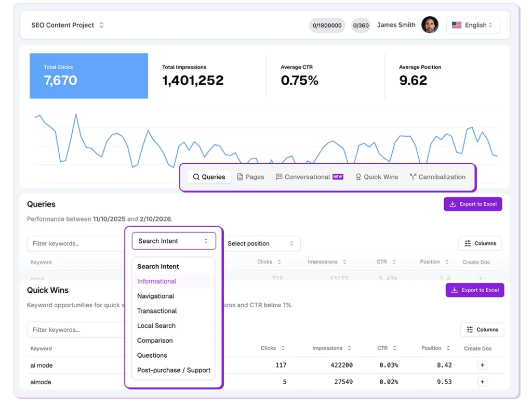Screen dimensions: 532x404
Task: Choose Transactional in the intent options
Action: (157, 310)
